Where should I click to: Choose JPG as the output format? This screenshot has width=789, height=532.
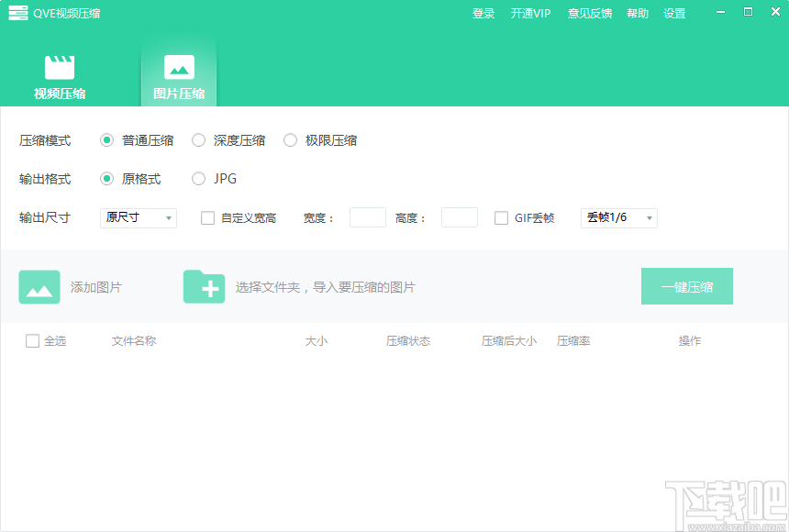click(x=198, y=179)
